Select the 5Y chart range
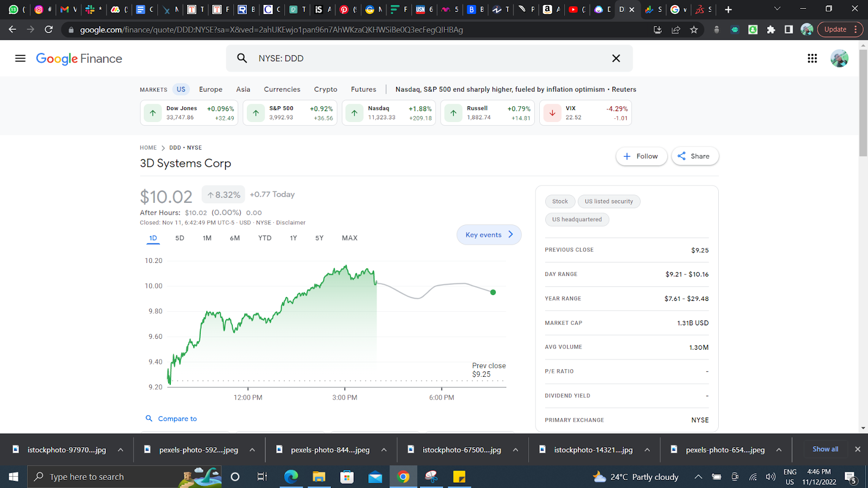This screenshot has height=488, width=868. click(320, 238)
